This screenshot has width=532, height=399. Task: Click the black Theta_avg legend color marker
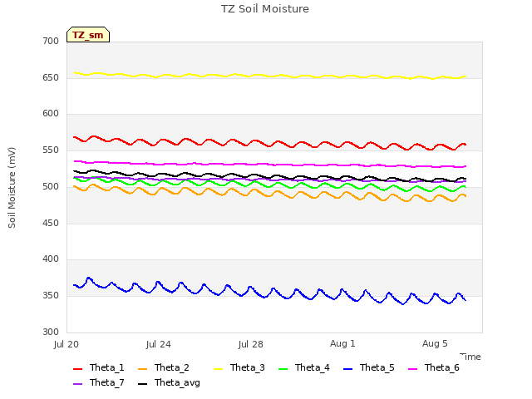pyautogui.click(x=142, y=384)
